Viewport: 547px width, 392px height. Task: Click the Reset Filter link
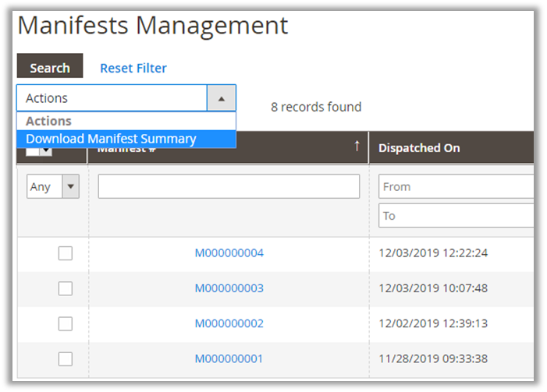[133, 68]
